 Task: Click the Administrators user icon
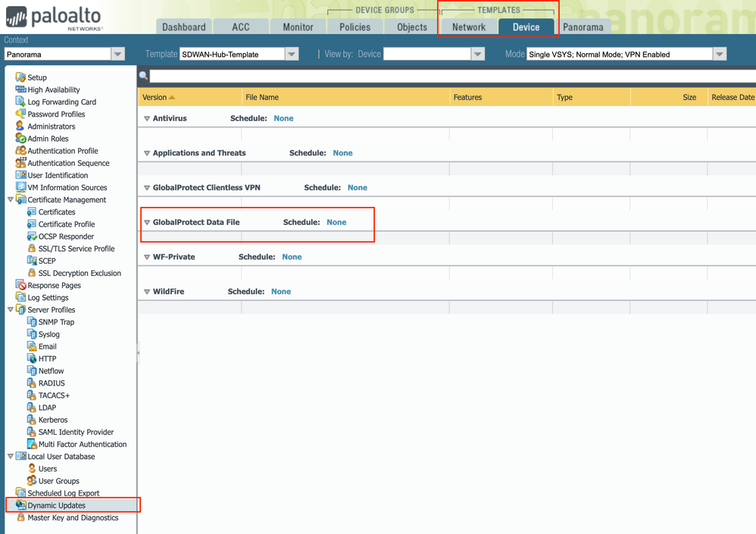click(20, 126)
